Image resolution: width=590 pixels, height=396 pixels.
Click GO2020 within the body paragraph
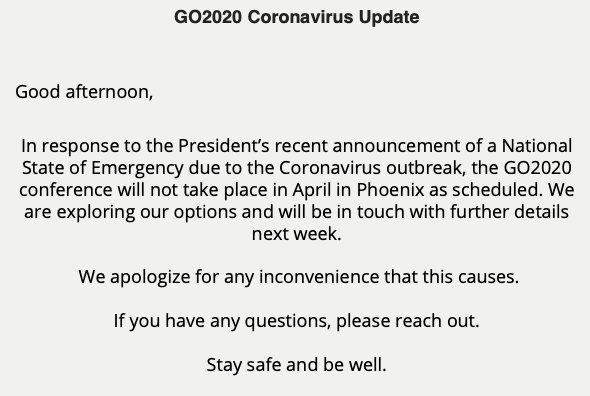click(537, 168)
